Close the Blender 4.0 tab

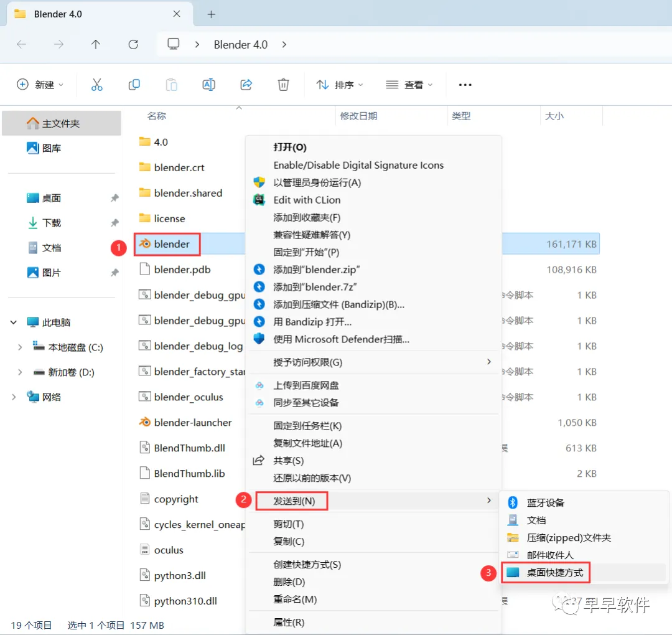click(x=177, y=14)
